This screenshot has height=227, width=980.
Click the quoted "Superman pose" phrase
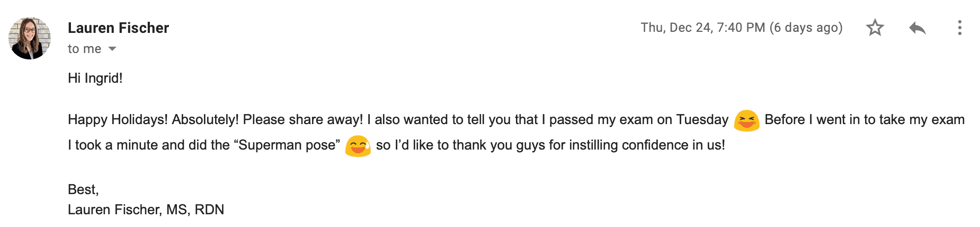coord(289,145)
